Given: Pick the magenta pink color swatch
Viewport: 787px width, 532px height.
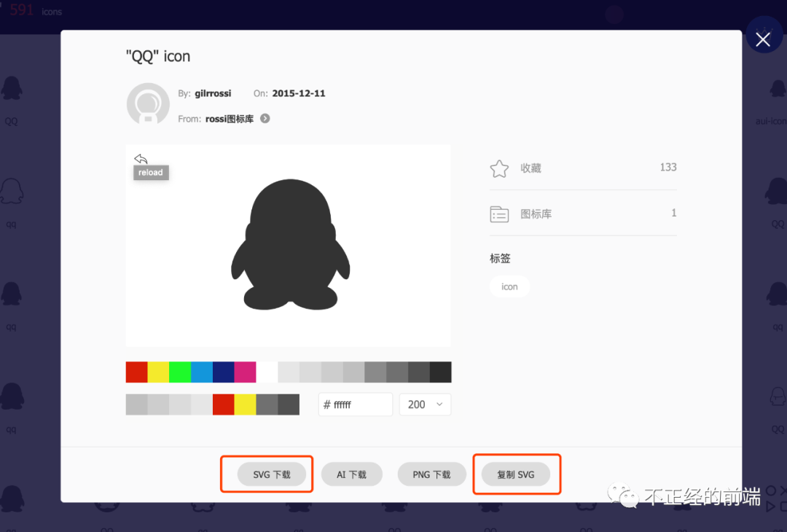Looking at the screenshot, I should [x=245, y=372].
